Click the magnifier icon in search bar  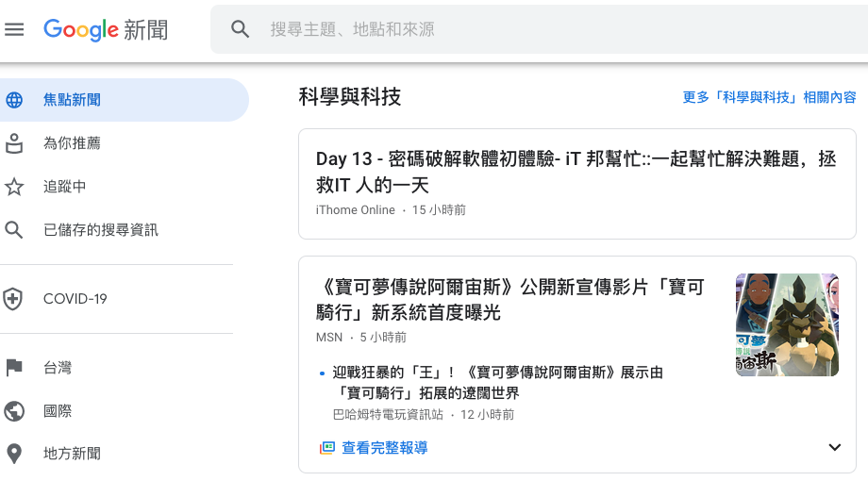coord(240,29)
